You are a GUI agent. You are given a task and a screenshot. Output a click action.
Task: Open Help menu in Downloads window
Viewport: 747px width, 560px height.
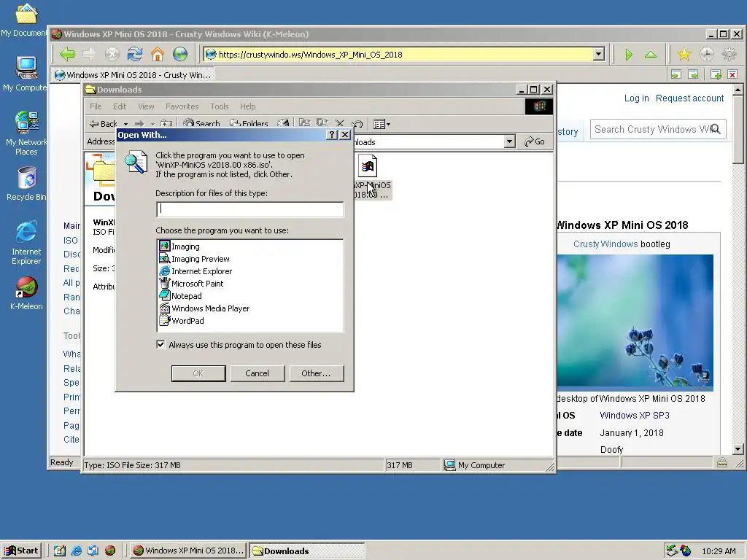pos(248,106)
